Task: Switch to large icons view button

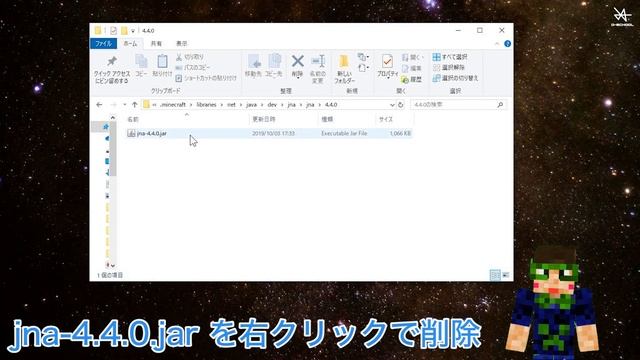Action: pos(506,275)
